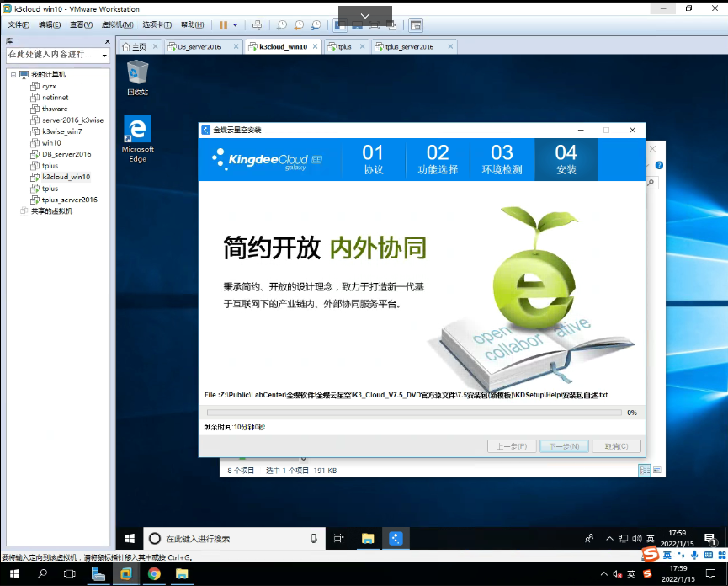The height and width of the screenshot is (586, 728).
Task: Open the 文件(F) menu
Action: click(19, 25)
